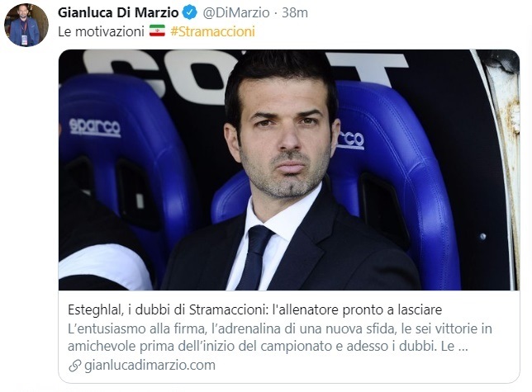The image size is (532, 392).
Task: Open the Gianluca Di Marzio display name
Action: [118, 12]
